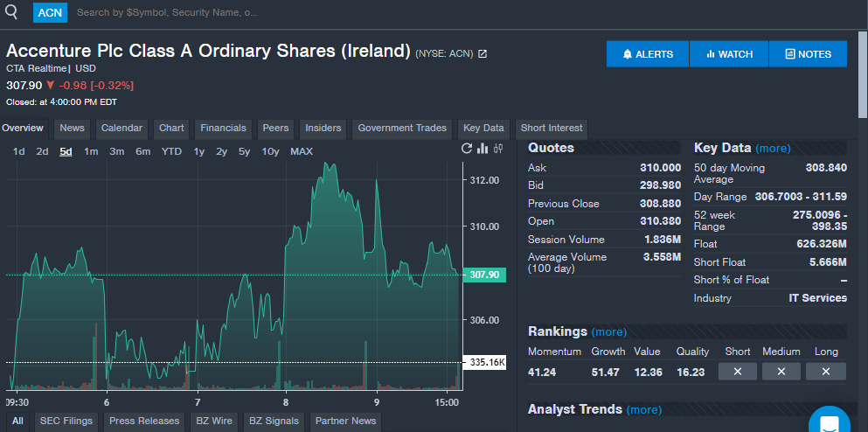868x432 pixels.
Task: Click the Previous Close value 308.880
Action: 661,204
